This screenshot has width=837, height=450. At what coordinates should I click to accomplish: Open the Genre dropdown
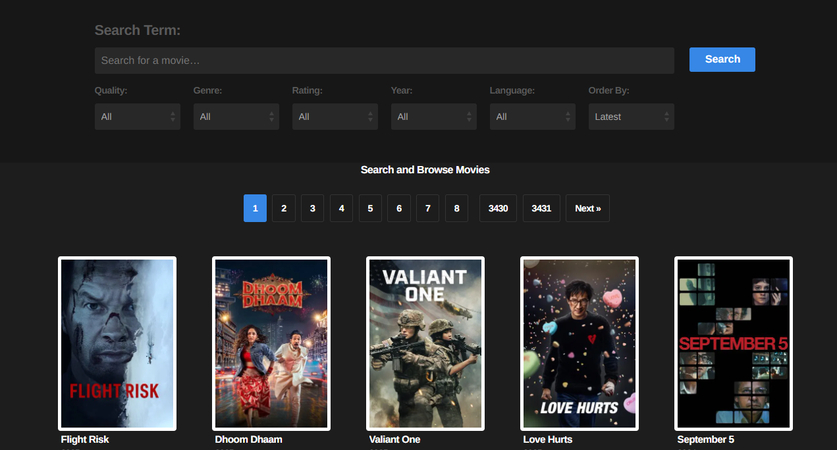pos(236,116)
